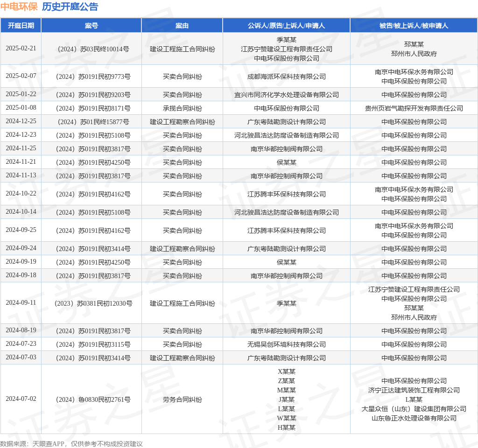
Task: Select date 2025-02-21
Action: click(x=21, y=49)
